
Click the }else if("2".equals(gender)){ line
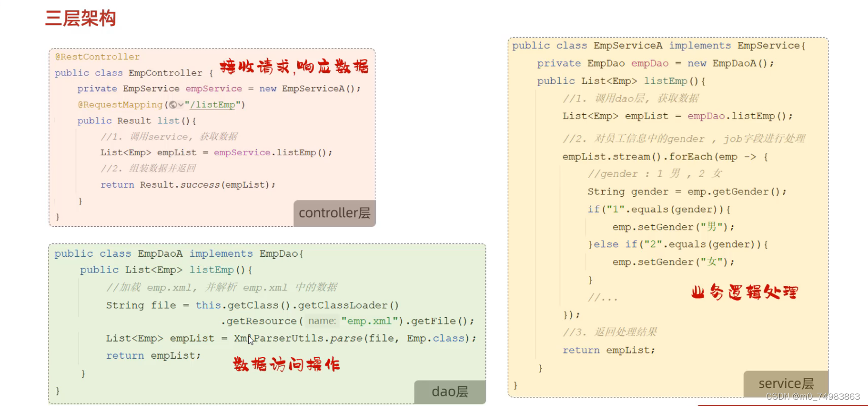click(678, 244)
